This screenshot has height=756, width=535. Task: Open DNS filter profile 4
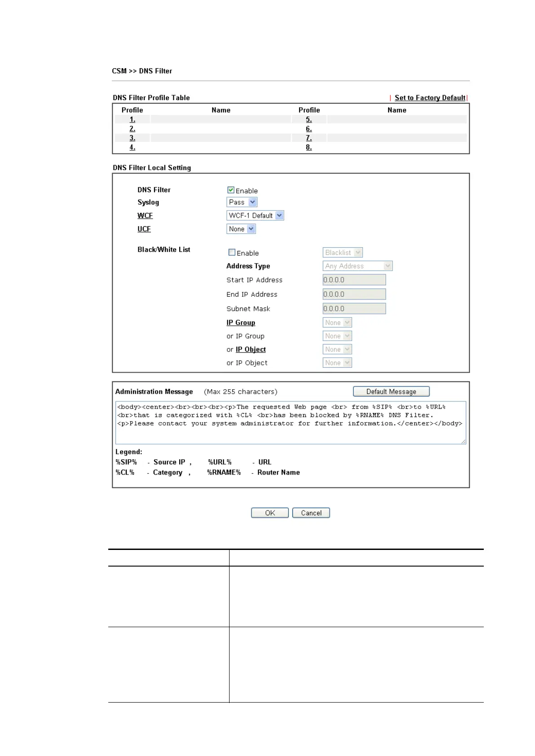[x=133, y=147]
